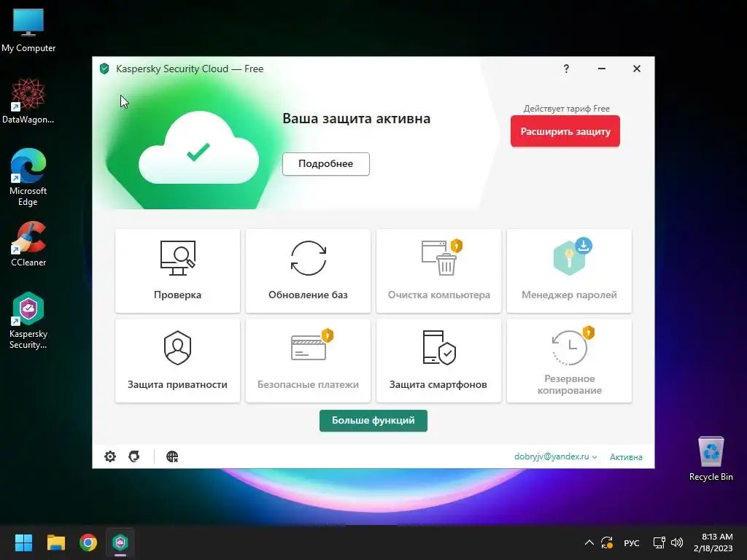Open the Проверка scan tile
Screen dimensions: 747x560
pos(177,271)
